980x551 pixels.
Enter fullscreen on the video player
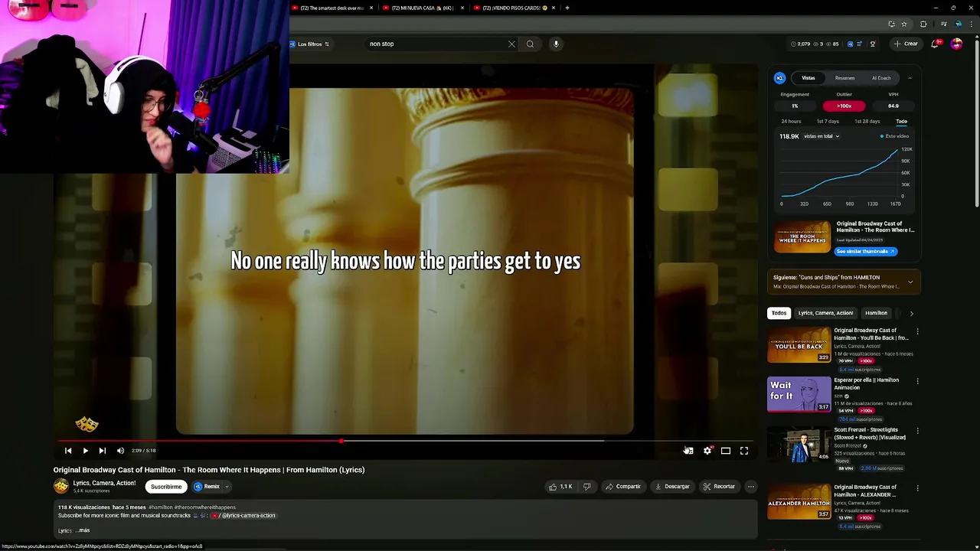744,451
